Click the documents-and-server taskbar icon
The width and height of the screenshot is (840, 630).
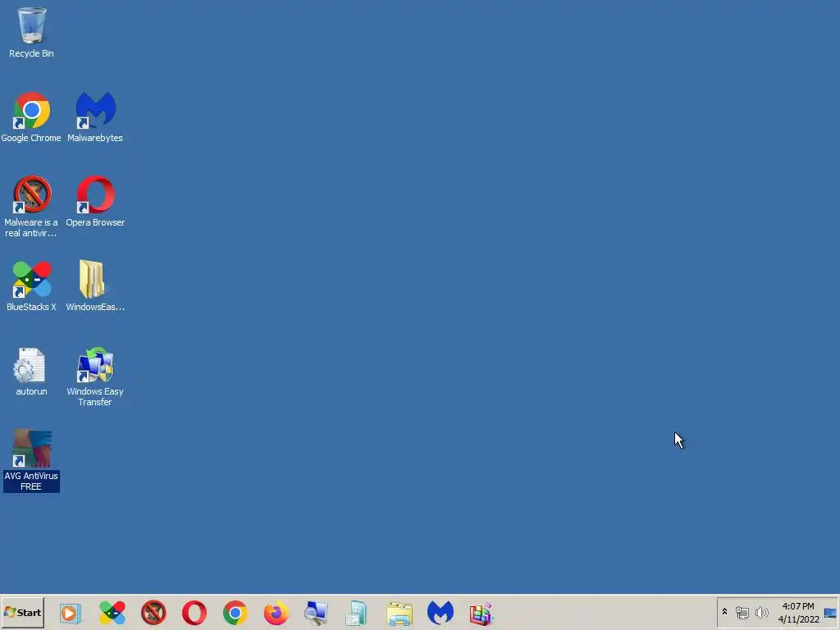pos(356,614)
